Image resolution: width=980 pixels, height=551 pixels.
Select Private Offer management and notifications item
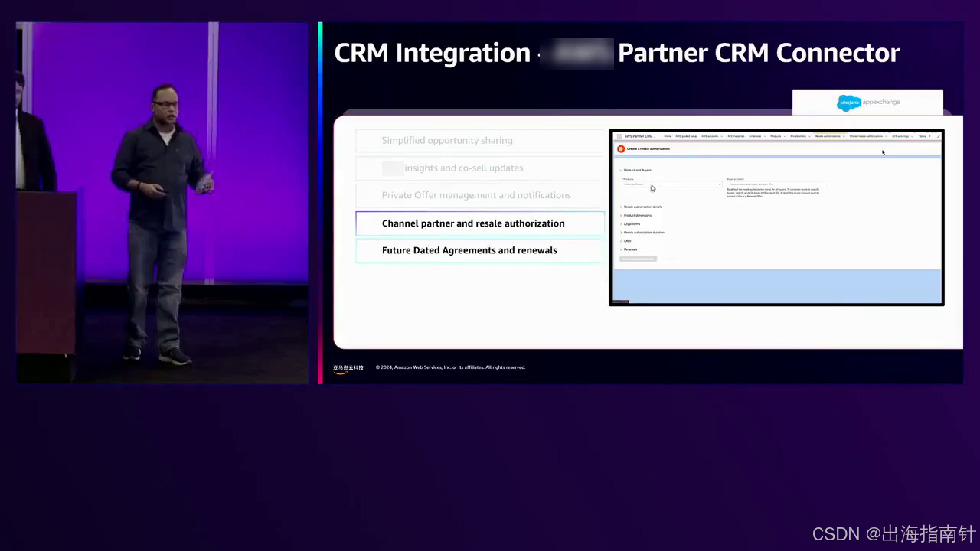(x=480, y=195)
